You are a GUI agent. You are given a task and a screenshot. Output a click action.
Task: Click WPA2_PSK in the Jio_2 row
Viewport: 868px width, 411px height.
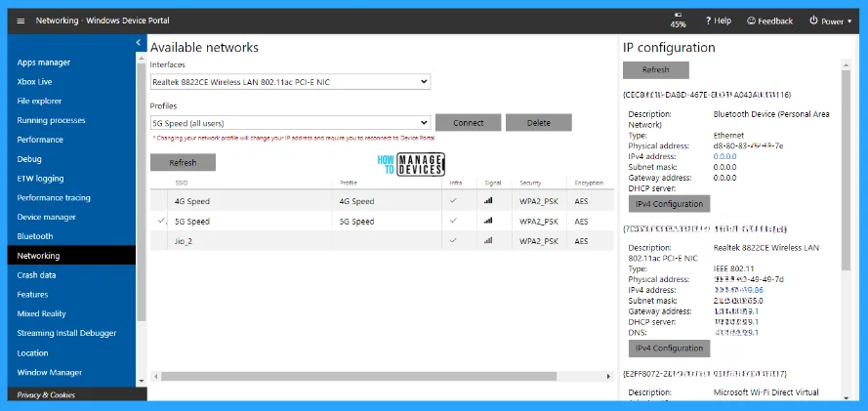539,241
